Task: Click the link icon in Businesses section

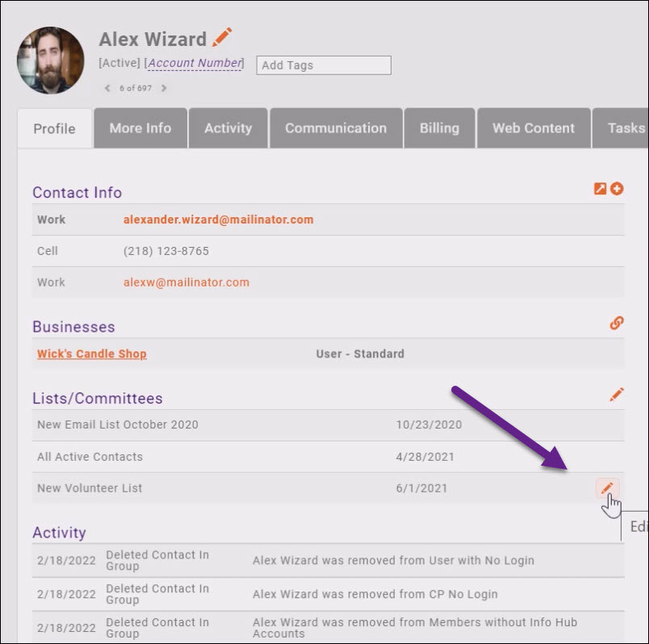Action: point(617,323)
